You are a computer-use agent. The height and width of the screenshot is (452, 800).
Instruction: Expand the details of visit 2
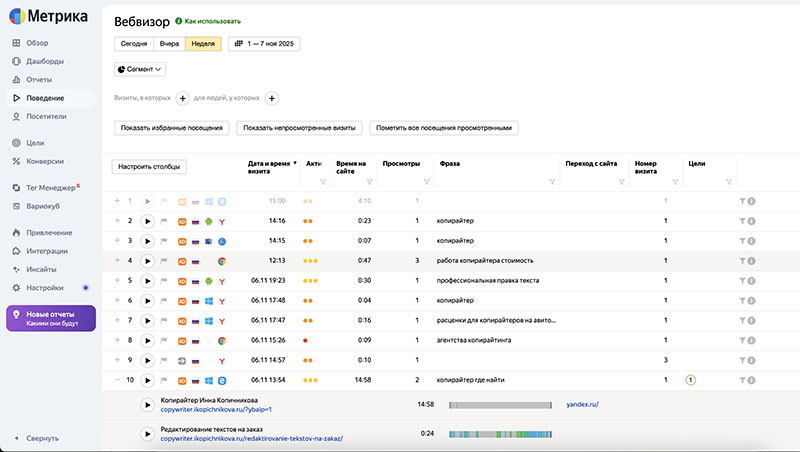[117, 220]
